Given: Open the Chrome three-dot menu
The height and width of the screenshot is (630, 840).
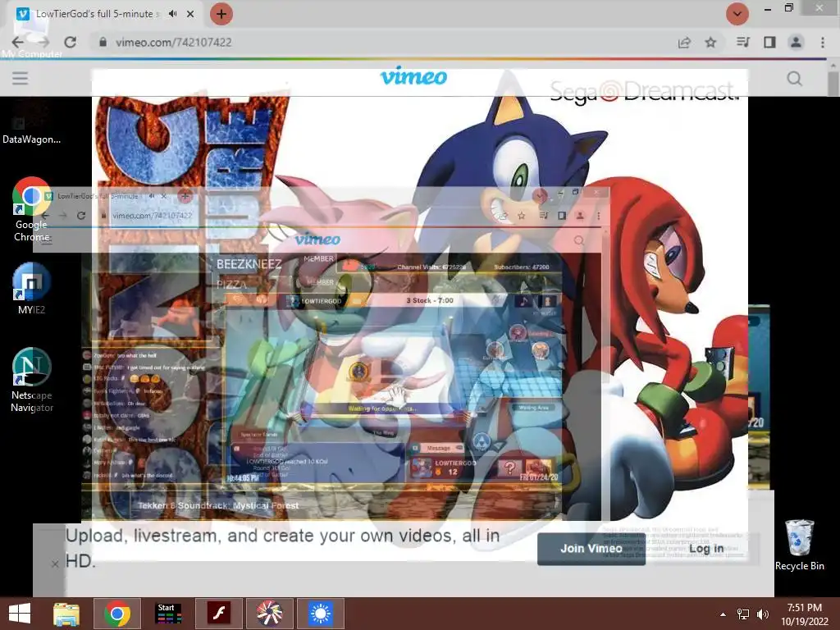Looking at the screenshot, I should tap(823, 43).
